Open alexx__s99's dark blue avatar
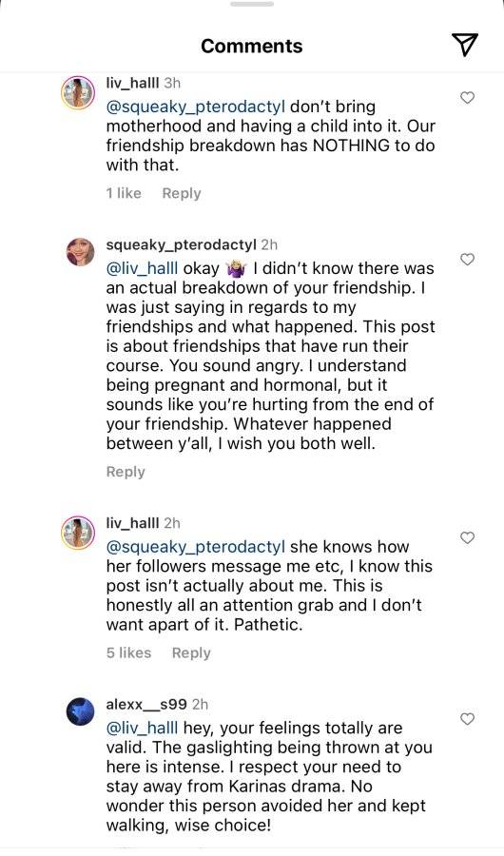 tap(80, 711)
